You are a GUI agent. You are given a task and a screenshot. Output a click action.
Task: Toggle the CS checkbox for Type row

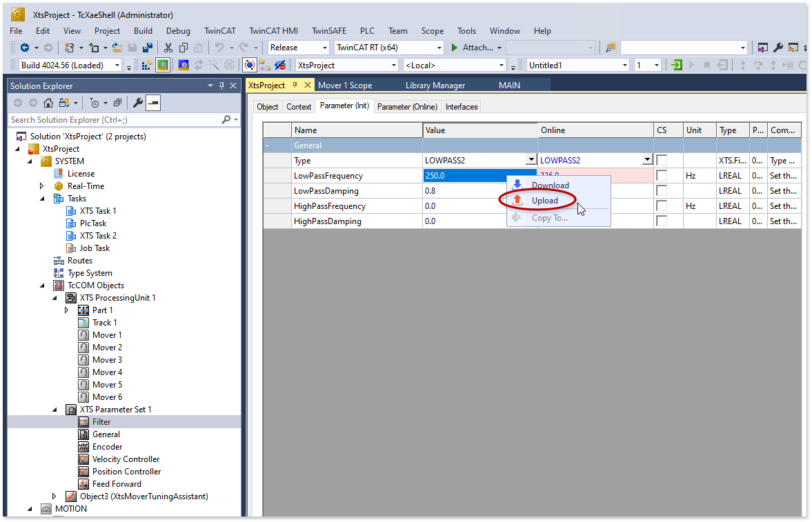(662, 161)
